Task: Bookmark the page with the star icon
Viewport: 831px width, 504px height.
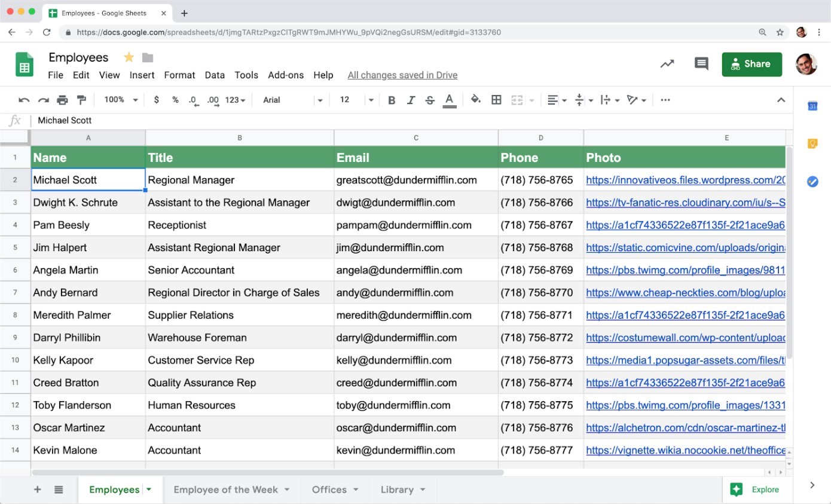Action: pos(780,32)
